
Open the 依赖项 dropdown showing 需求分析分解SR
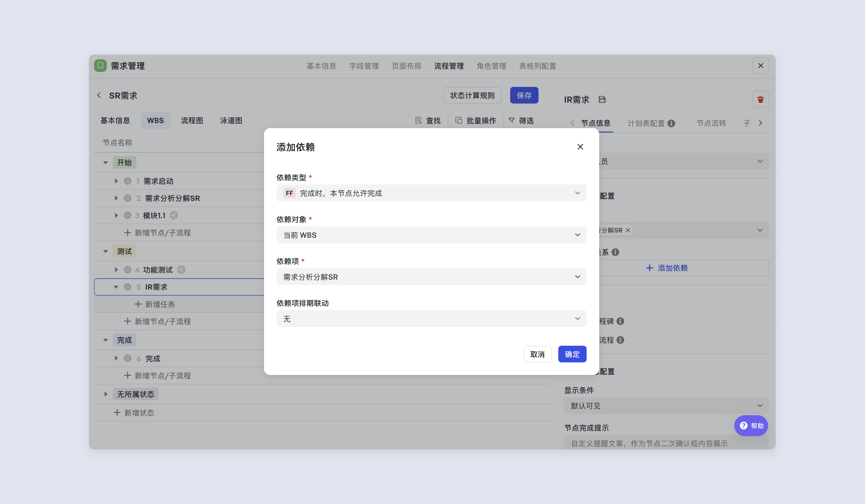[x=431, y=277]
